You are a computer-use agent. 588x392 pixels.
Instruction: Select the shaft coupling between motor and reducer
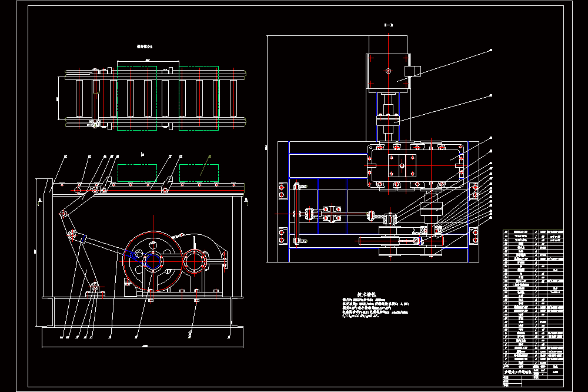click(x=387, y=121)
